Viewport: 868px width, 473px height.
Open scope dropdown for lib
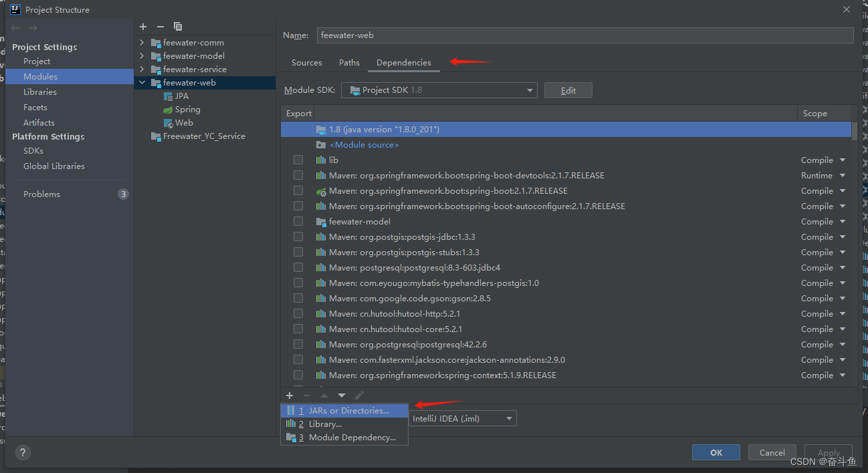pyautogui.click(x=843, y=160)
